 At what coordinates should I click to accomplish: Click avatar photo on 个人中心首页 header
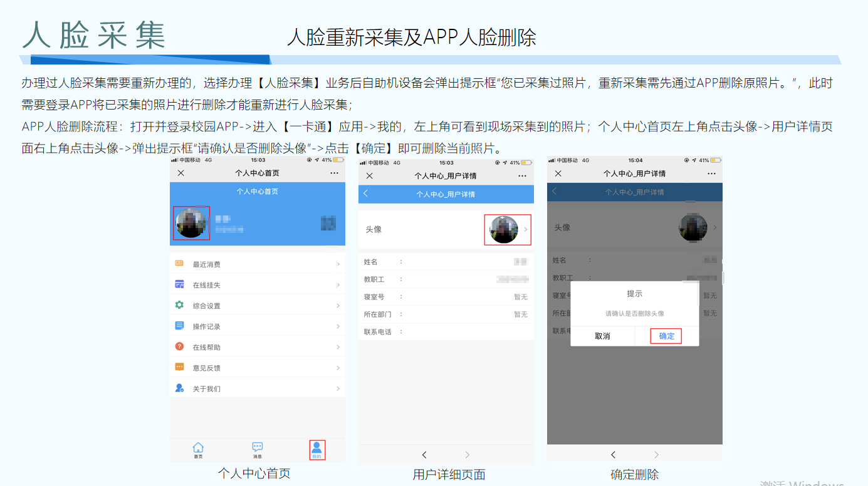coord(191,223)
